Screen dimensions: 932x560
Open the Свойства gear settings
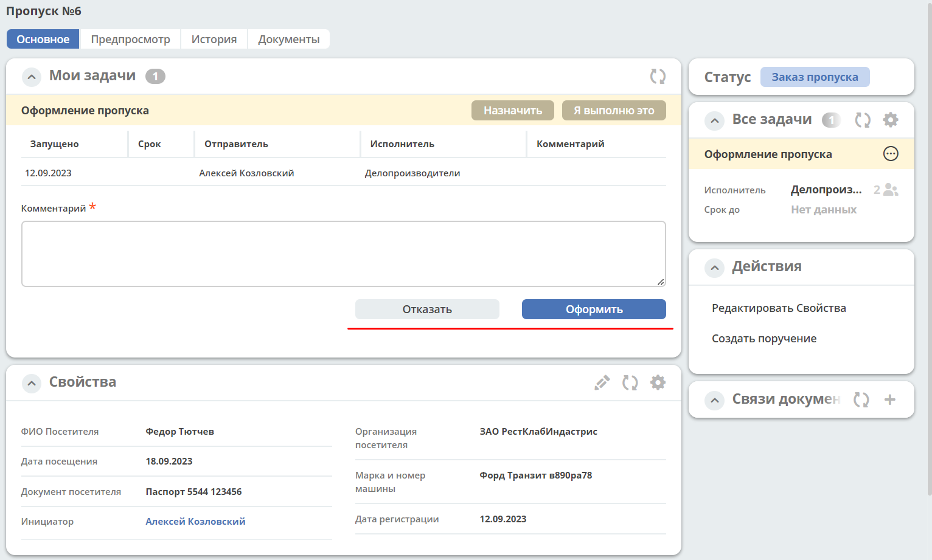click(658, 382)
